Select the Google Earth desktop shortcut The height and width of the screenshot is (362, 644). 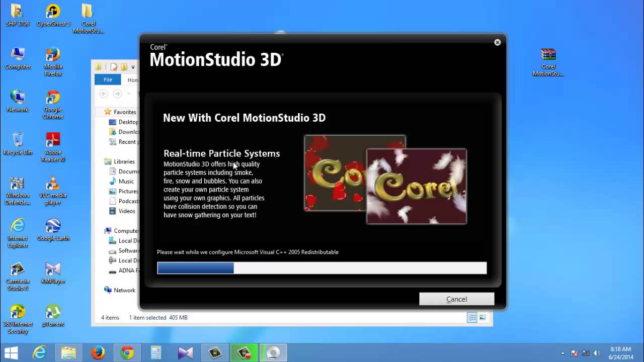(53, 230)
